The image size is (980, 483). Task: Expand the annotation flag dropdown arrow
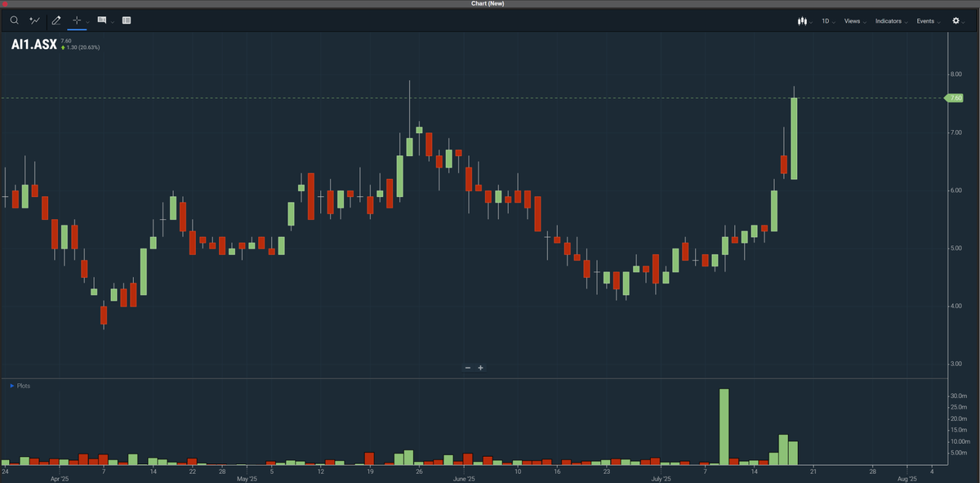pos(113,22)
